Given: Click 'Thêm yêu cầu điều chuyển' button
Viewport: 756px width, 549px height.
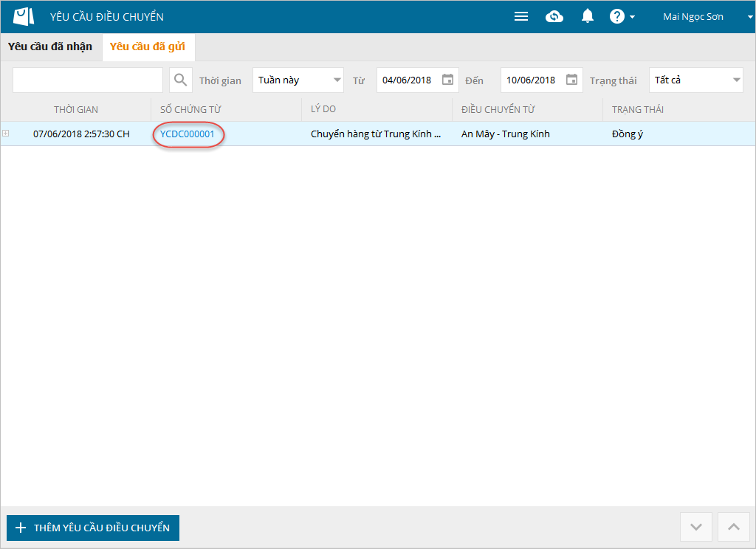Looking at the screenshot, I should click(x=93, y=528).
